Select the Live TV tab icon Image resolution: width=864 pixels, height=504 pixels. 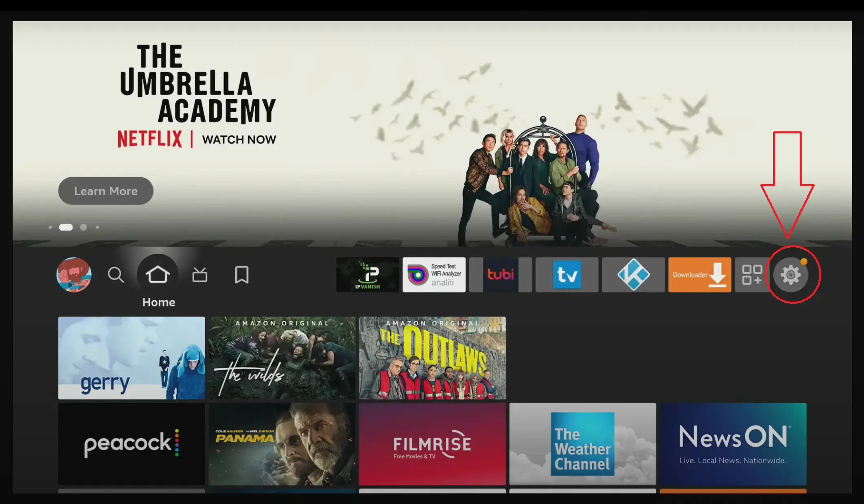click(200, 274)
